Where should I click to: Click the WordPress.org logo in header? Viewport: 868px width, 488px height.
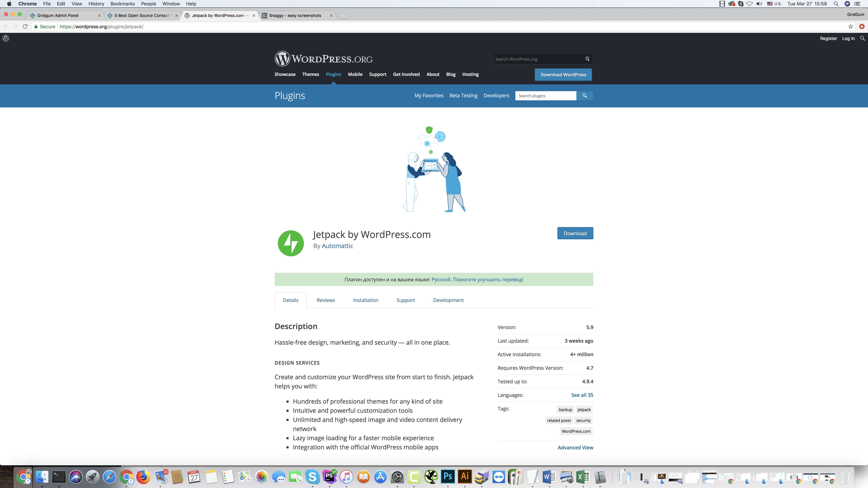pos(323,59)
